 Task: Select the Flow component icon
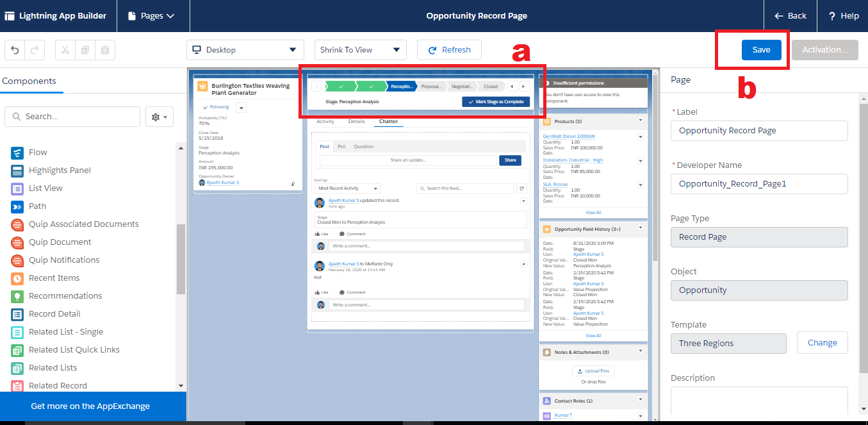pyautogui.click(x=17, y=152)
